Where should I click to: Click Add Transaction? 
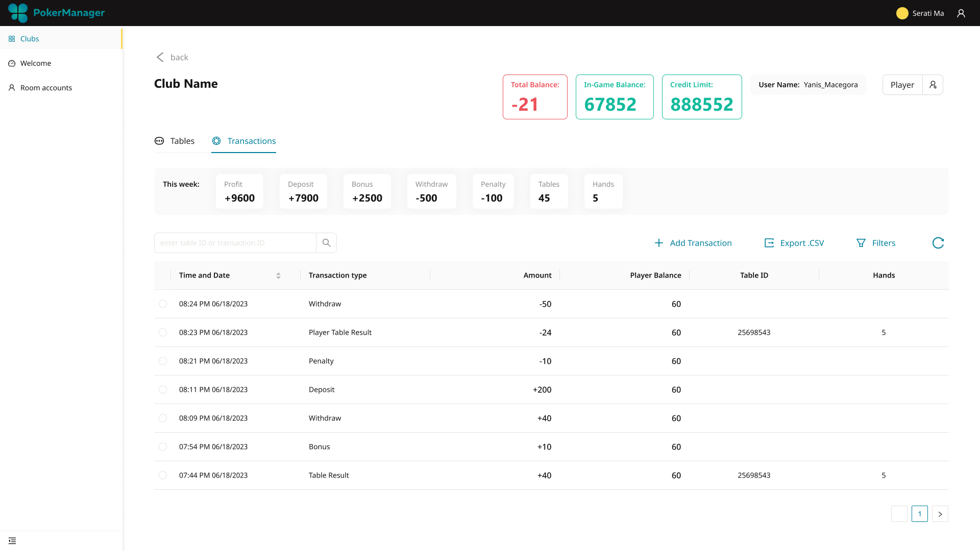pyautogui.click(x=693, y=243)
